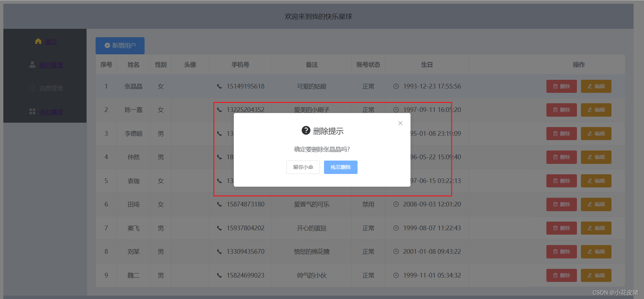This screenshot has height=299, width=644.
Task: Open 用户管理 in the sidebar
Action: tap(51, 65)
